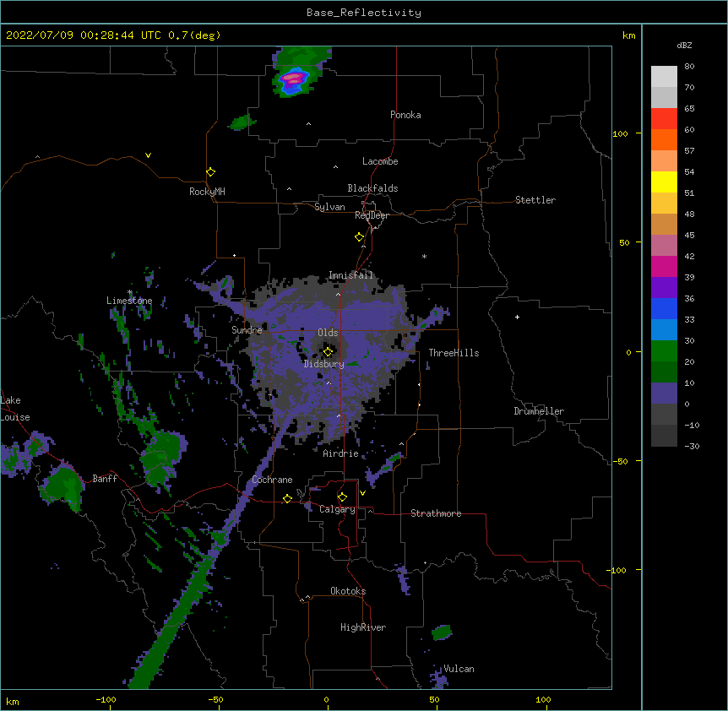Click the Didsbury label
728x711 pixels.
pyautogui.click(x=324, y=364)
